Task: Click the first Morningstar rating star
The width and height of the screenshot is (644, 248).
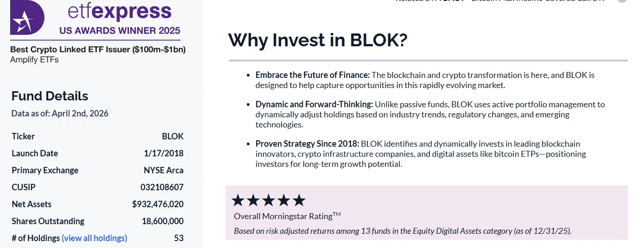Action: point(238,200)
